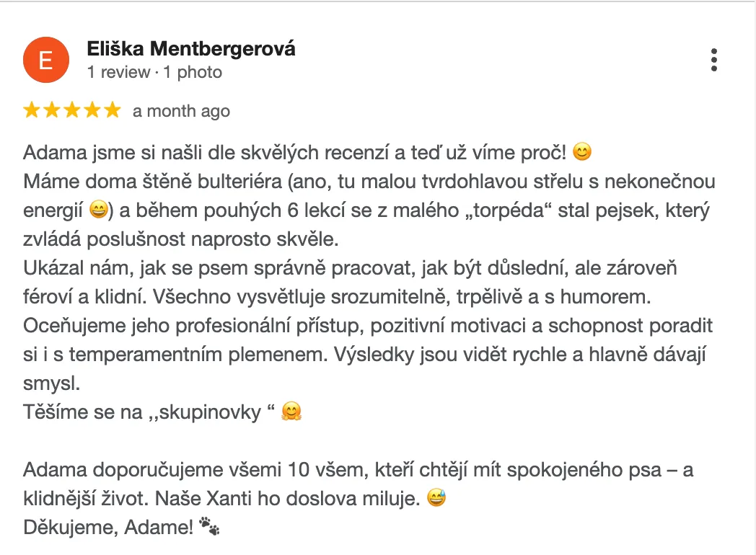
Task: Click the smiling emoji after "víme proč!"
Action: [x=582, y=153]
